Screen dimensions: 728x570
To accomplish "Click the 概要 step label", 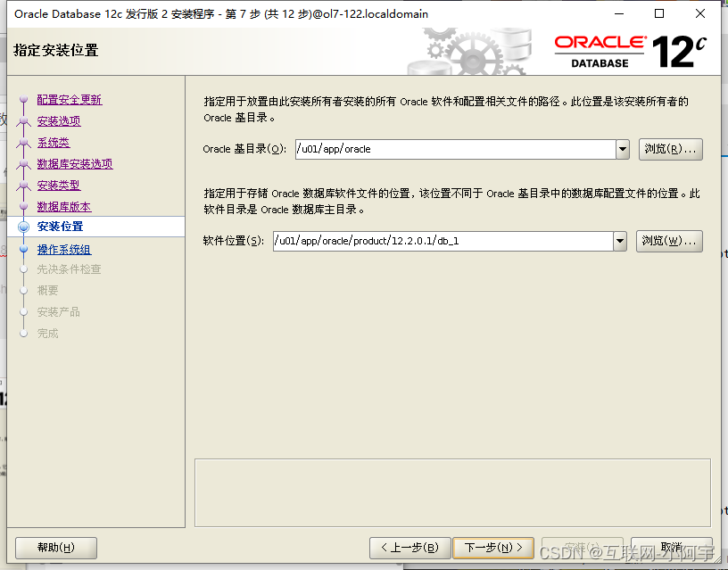I will click(x=48, y=291).
